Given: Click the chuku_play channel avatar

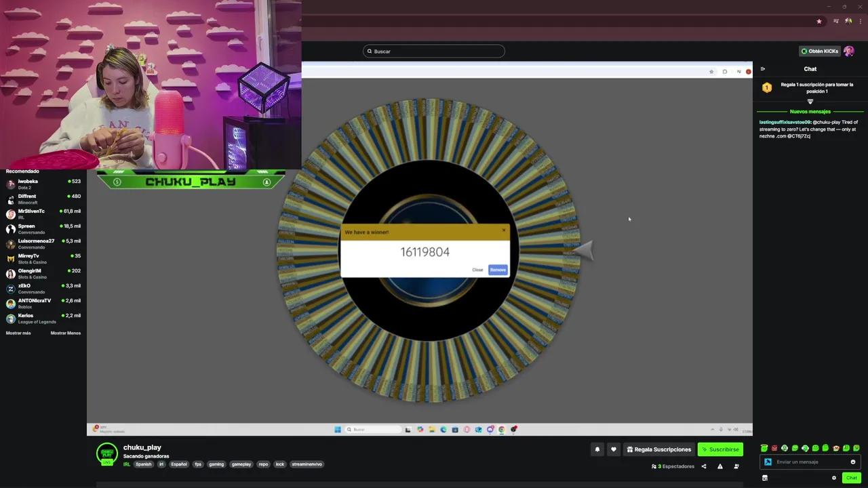Looking at the screenshot, I should [x=107, y=454].
